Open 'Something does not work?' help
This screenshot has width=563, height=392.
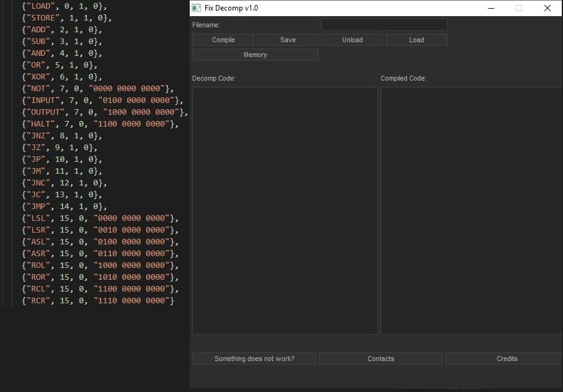(x=254, y=359)
